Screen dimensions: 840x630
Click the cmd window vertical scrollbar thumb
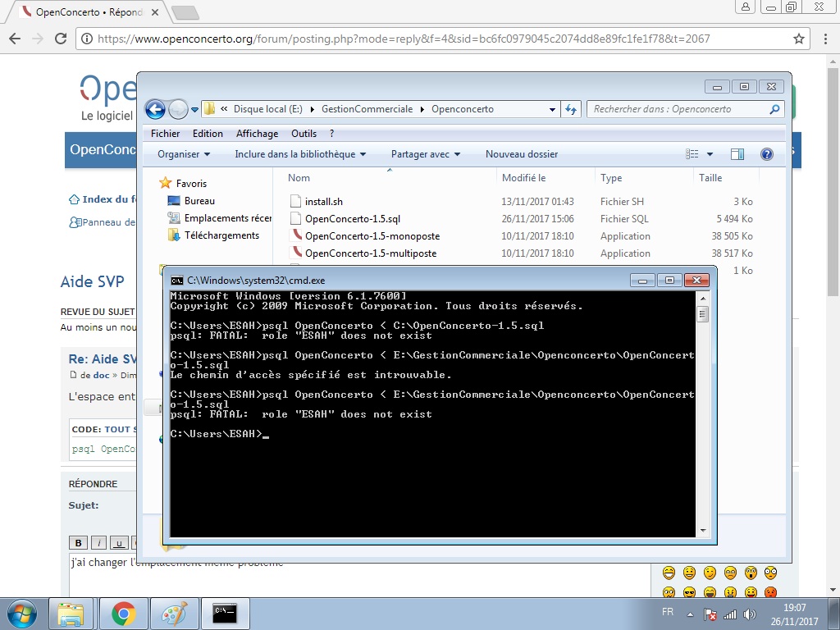pyautogui.click(x=702, y=313)
